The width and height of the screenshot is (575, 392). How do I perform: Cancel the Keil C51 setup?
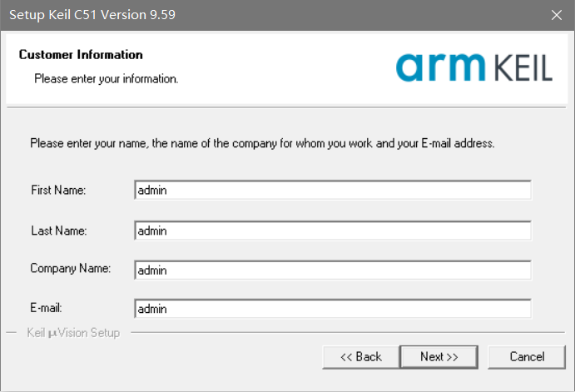527,357
